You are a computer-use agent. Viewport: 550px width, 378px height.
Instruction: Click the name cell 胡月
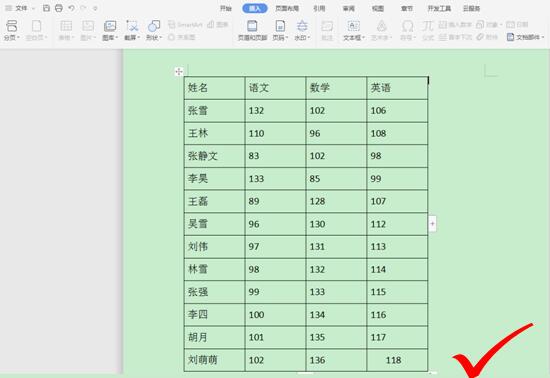point(214,337)
